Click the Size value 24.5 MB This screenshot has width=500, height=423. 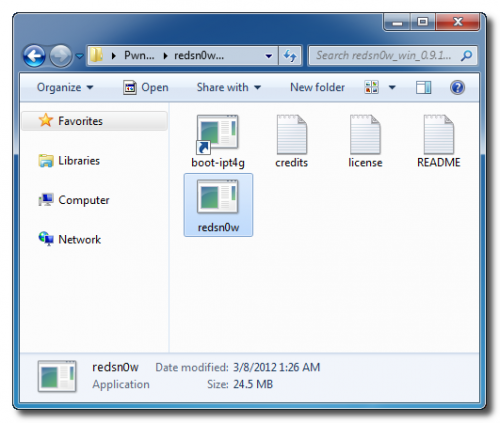pos(253,384)
